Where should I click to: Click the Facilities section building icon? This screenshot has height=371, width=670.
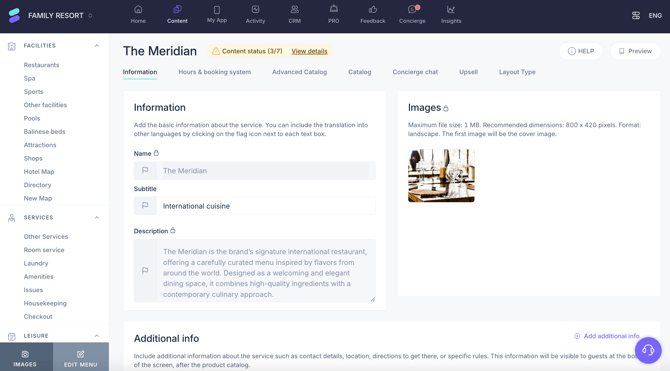click(12, 46)
